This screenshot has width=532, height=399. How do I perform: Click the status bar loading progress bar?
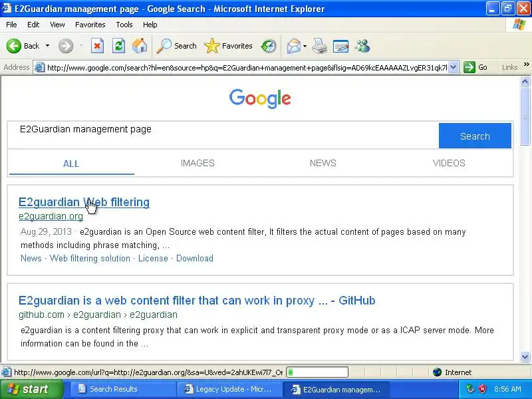pyautogui.click(x=317, y=372)
